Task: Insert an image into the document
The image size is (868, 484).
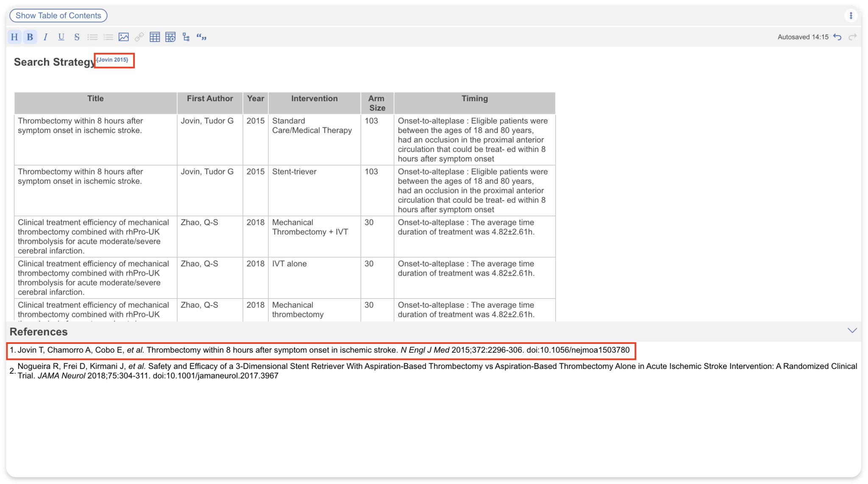Action: point(123,37)
